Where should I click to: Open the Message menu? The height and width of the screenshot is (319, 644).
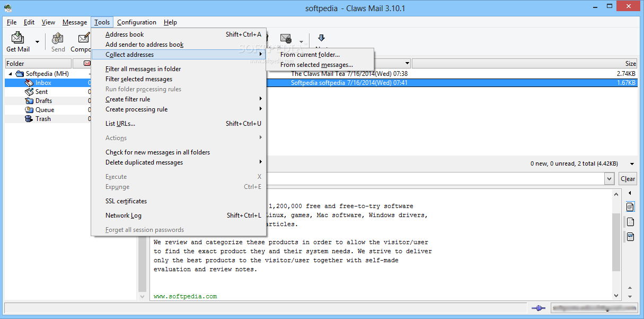(x=75, y=22)
